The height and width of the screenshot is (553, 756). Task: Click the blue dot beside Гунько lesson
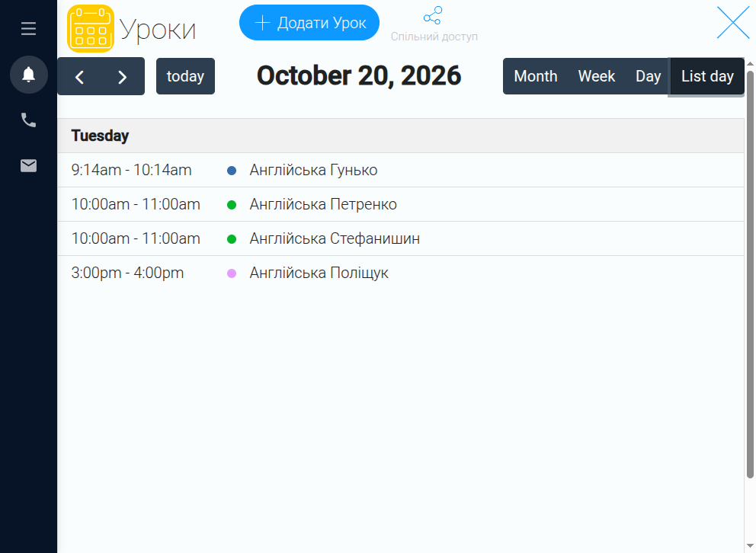pos(232,171)
